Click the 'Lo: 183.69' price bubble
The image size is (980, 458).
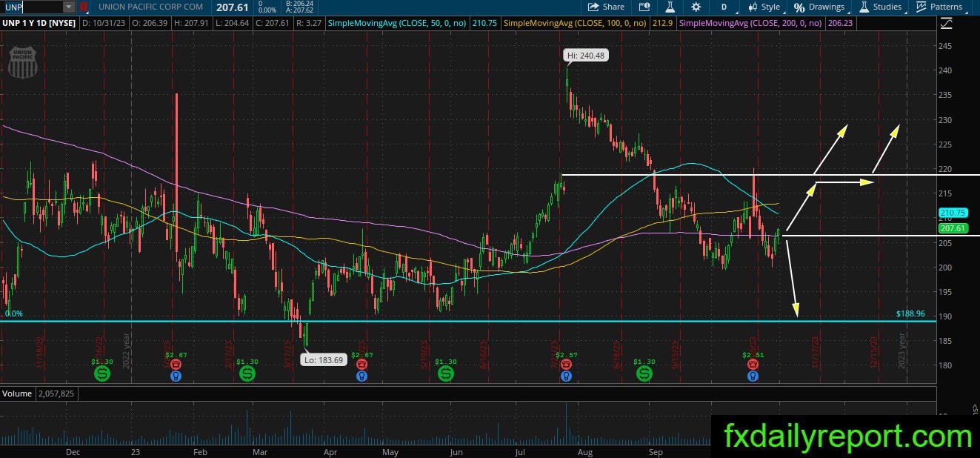(322, 359)
